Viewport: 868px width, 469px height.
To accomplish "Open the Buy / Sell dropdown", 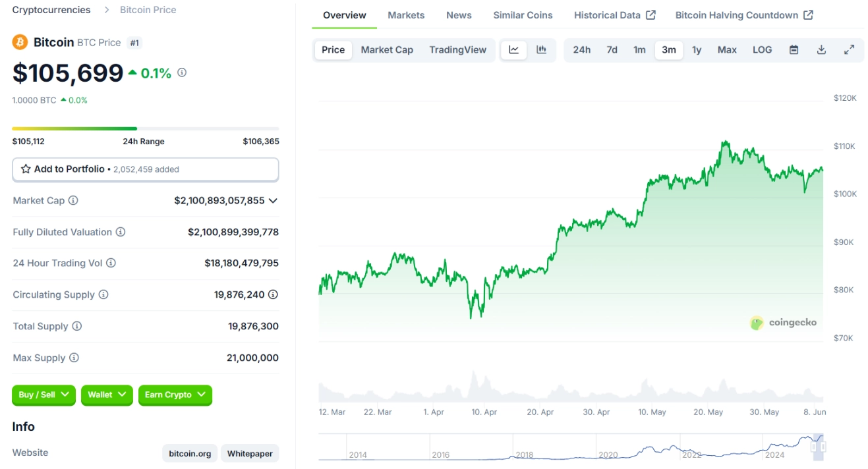I will (x=43, y=395).
